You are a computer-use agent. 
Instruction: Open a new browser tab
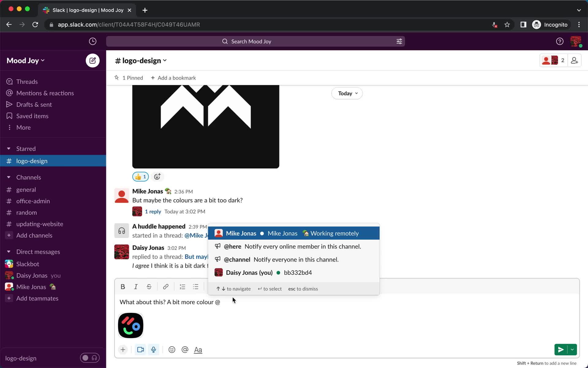pyautogui.click(x=145, y=10)
